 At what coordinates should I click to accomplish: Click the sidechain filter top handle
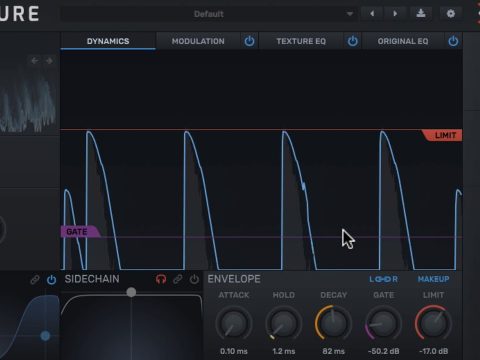131,292
